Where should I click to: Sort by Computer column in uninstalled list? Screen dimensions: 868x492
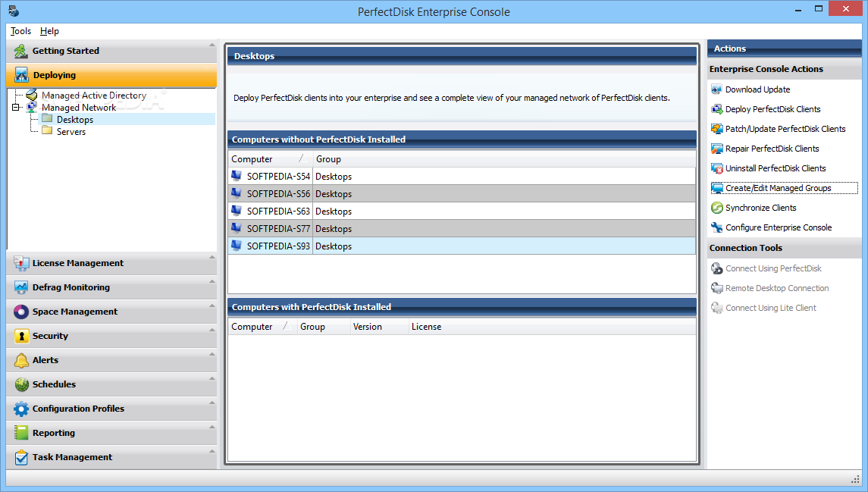[271, 159]
